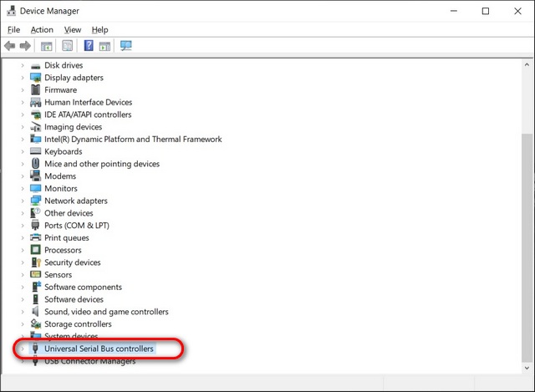Screen dimensions: 535x392
Task: Select the Software devices entry
Action: [x=74, y=299]
